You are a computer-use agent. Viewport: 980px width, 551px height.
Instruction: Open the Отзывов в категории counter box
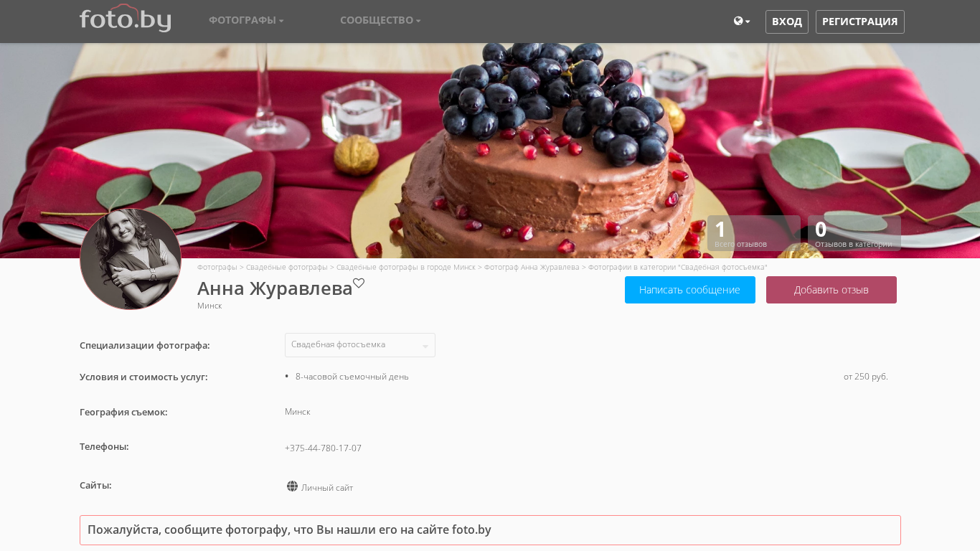pyautogui.click(x=854, y=233)
